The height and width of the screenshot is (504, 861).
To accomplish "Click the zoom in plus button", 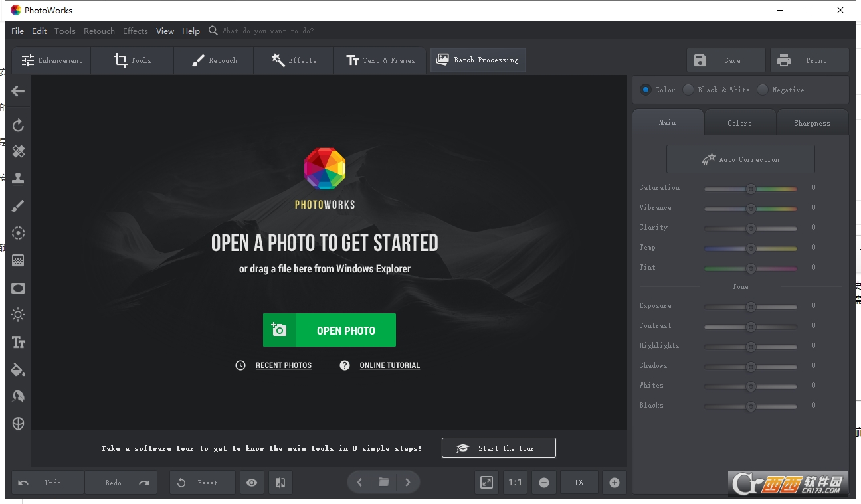I will click(x=615, y=483).
